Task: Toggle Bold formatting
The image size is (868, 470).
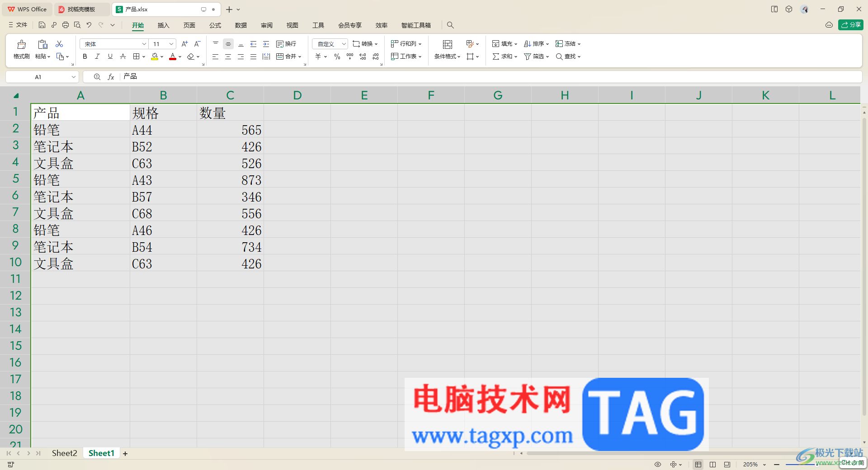Action: click(x=85, y=56)
